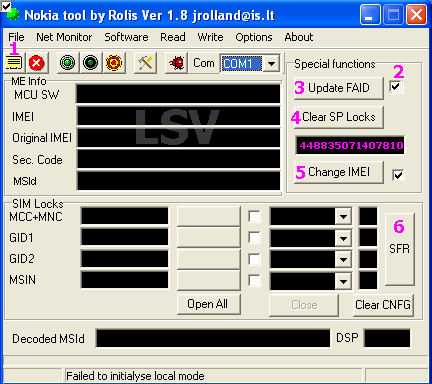This screenshot has width=432, height=384.
Task: Click the Clear SP Locks button
Action: (x=339, y=117)
